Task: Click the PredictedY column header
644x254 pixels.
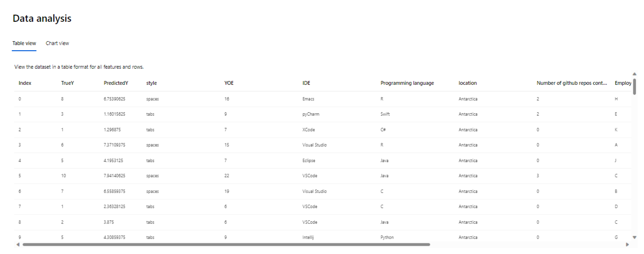Action: (x=116, y=83)
